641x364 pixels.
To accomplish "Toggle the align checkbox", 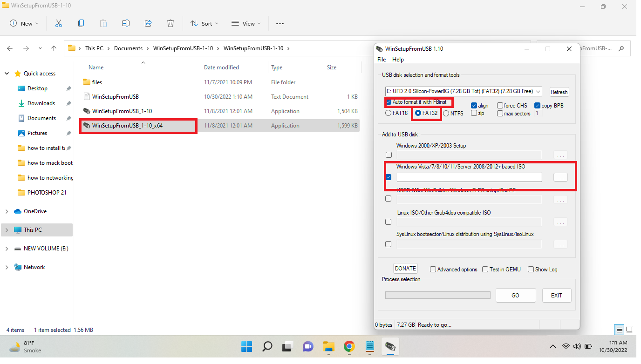I will click(x=474, y=106).
